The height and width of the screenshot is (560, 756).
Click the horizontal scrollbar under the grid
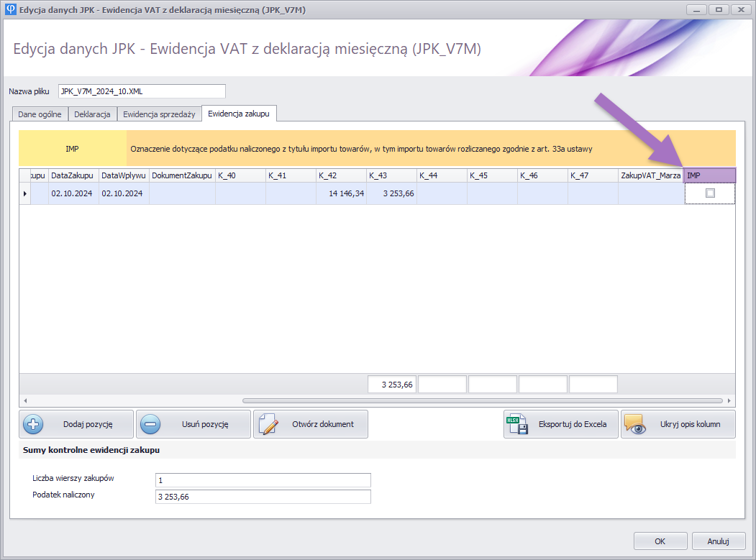[482, 400]
